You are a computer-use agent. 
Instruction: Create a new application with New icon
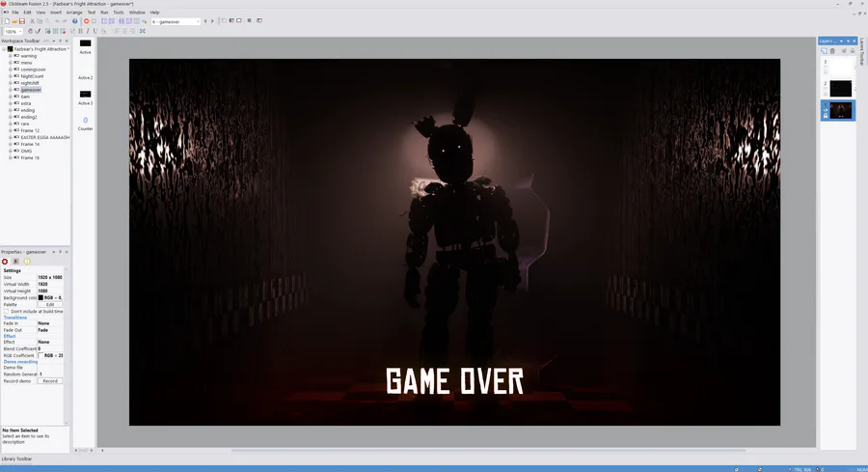pyautogui.click(x=7, y=21)
